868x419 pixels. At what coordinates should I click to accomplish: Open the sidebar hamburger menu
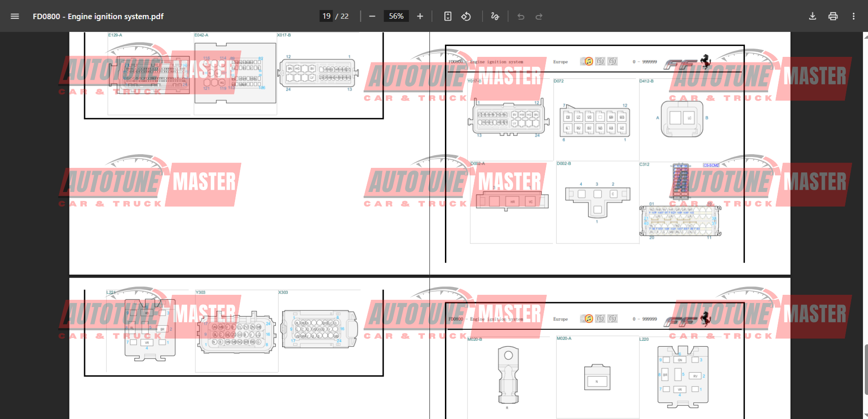click(x=15, y=16)
